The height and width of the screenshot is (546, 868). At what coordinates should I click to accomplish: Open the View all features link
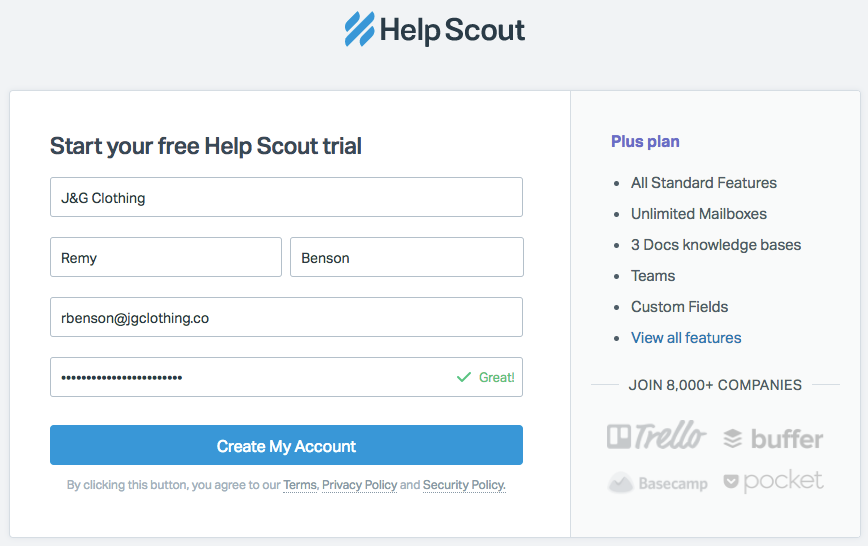coord(686,338)
